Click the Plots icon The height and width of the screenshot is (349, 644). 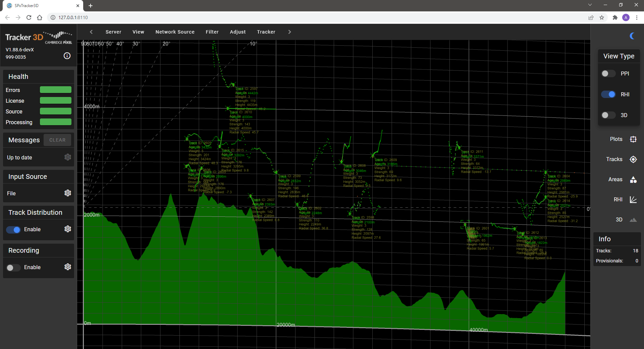633,139
